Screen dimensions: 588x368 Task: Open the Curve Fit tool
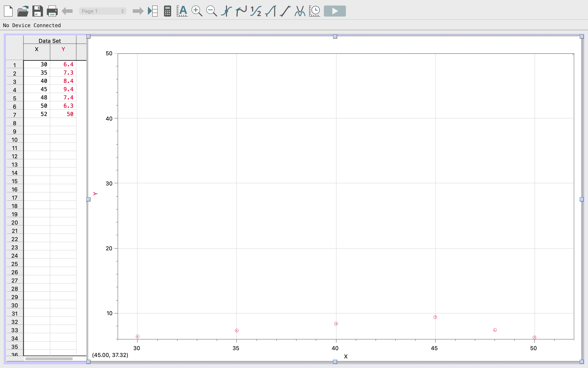point(300,11)
